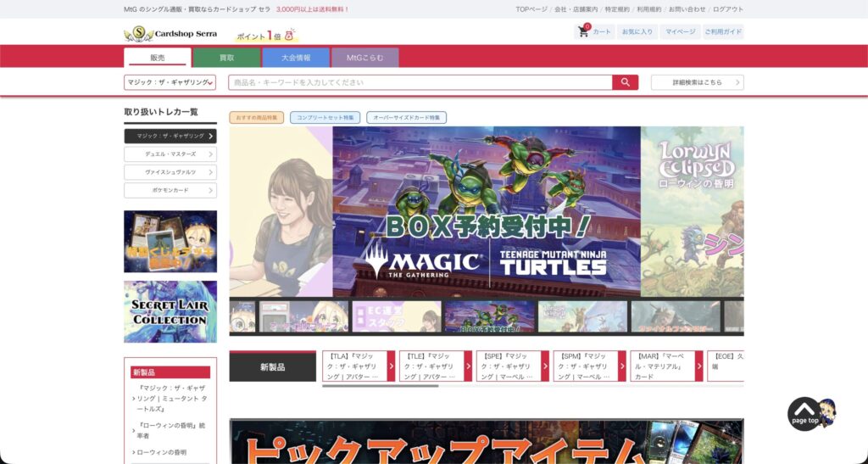868x464 pixels.
Task: Click the red magnifier search button
Action: [x=625, y=82]
